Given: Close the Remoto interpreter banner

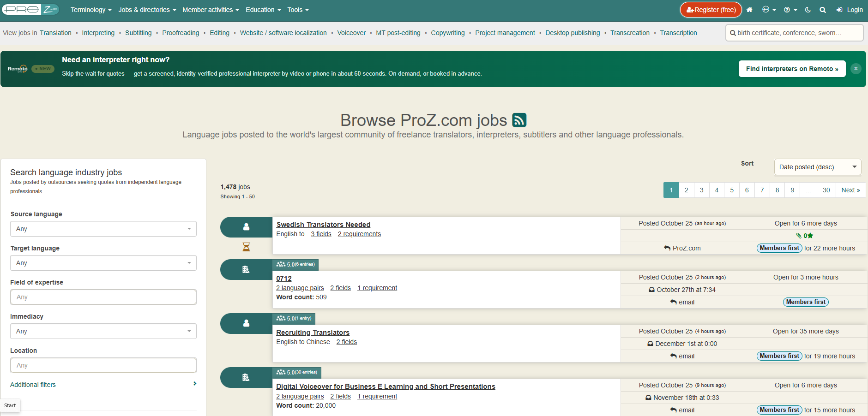Looking at the screenshot, I should click(x=856, y=69).
